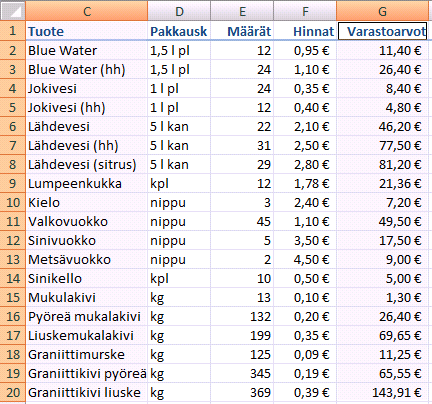Click the 132 quantity cell
This screenshot has height=404, width=432.
click(x=242, y=316)
